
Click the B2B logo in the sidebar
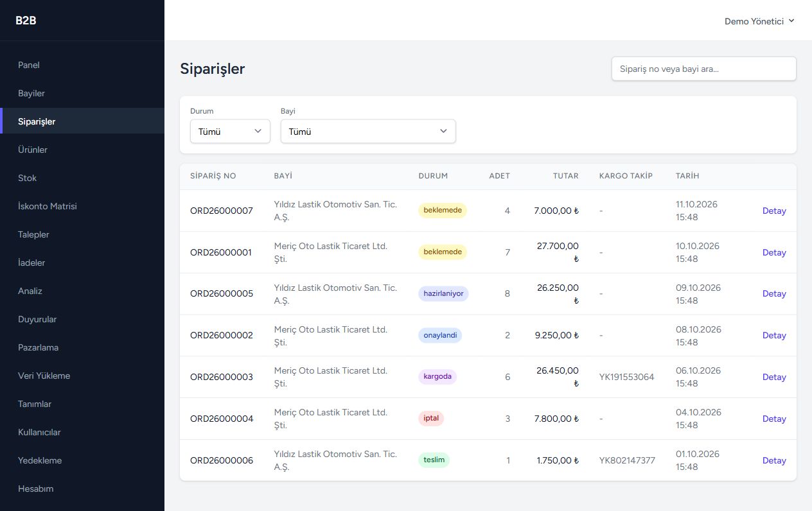26,21
